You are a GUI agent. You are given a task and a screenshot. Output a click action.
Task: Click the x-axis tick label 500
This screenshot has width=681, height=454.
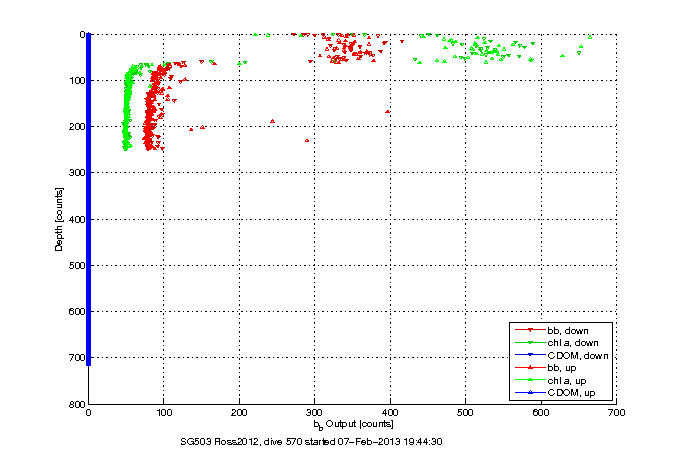click(x=465, y=413)
